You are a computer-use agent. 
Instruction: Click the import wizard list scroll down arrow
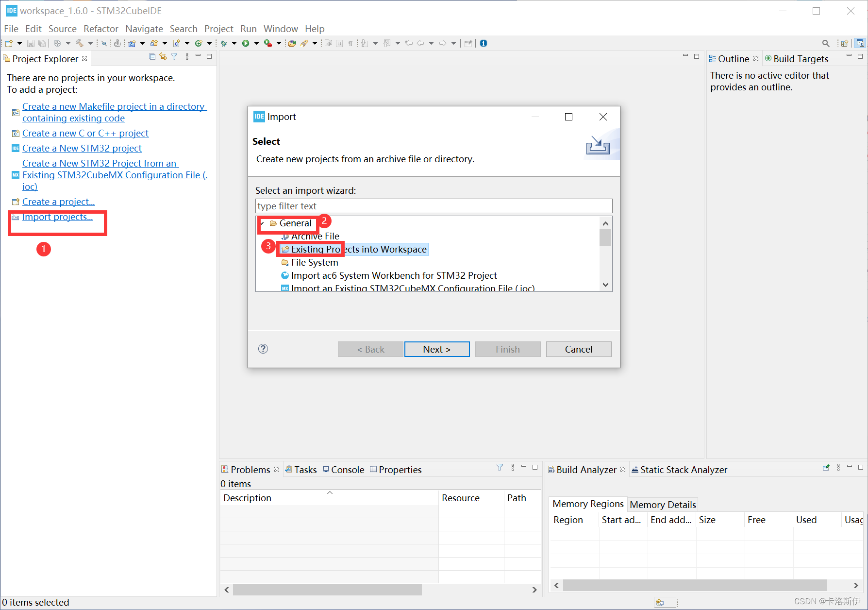605,285
